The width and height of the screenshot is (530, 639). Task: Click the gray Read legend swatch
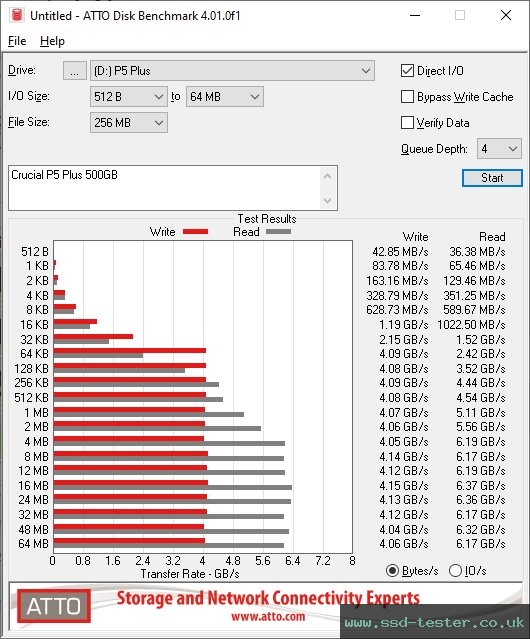[x=278, y=231]
